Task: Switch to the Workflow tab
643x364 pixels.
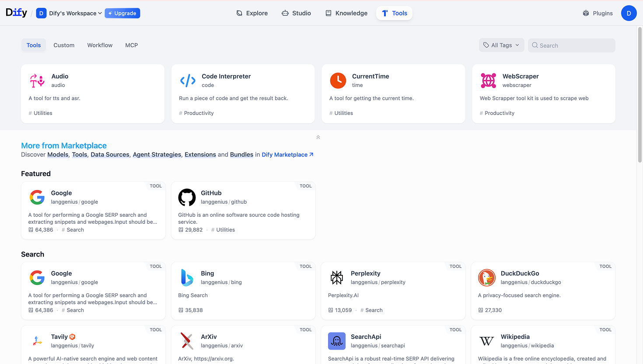Action: pos(100,45)
